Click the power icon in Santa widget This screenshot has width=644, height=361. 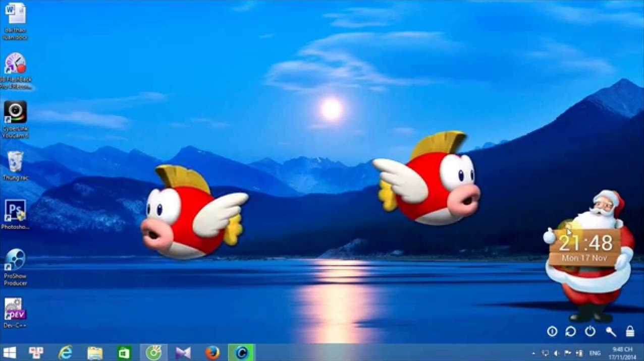click(590, 331)
